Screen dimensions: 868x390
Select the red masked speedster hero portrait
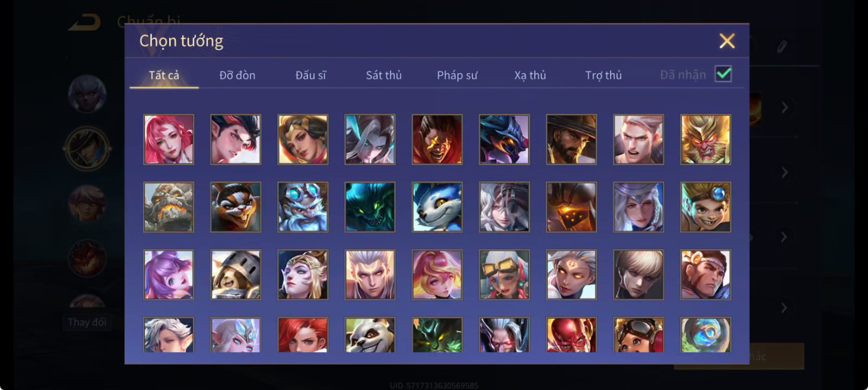tap(571, 335)
